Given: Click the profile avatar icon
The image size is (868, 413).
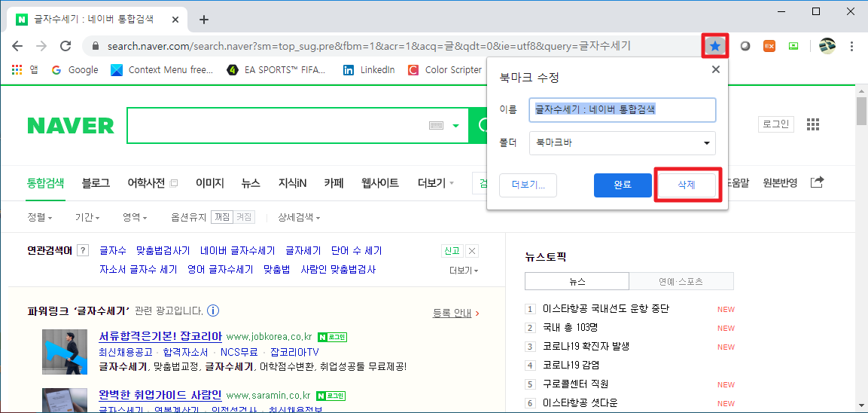Looking at the screenshot, I should [827, 46].
